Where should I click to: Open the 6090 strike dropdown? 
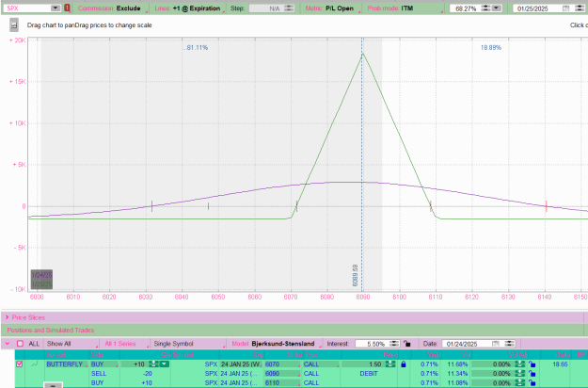(282, 373)
